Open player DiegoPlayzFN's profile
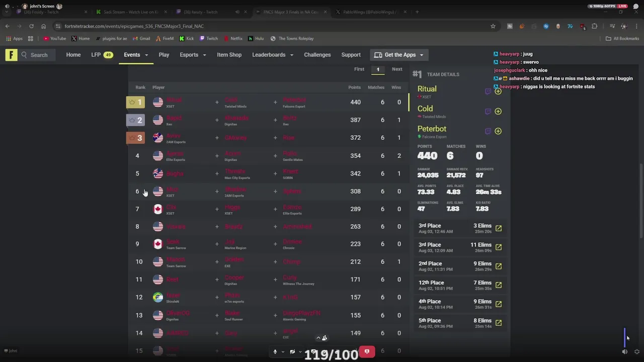The height and width of the screenshot is (362, 644). coord(301,313)
